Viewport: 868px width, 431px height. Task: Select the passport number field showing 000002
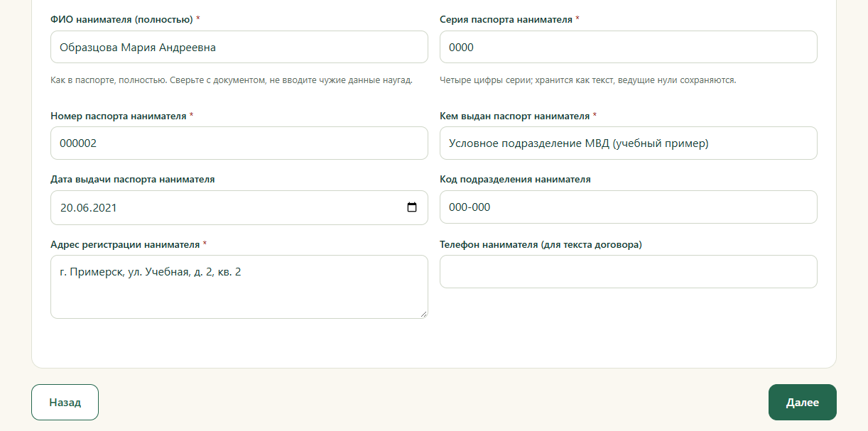[239, 143]
